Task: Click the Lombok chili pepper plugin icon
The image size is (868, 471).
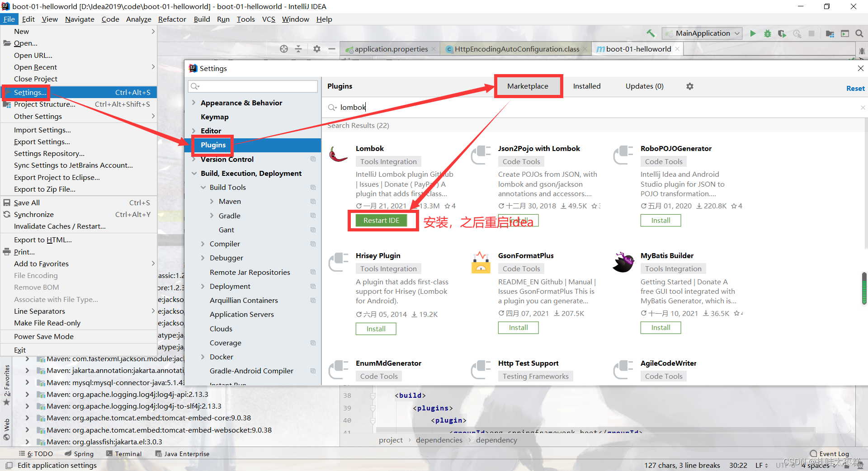Action: coord(339,154)
